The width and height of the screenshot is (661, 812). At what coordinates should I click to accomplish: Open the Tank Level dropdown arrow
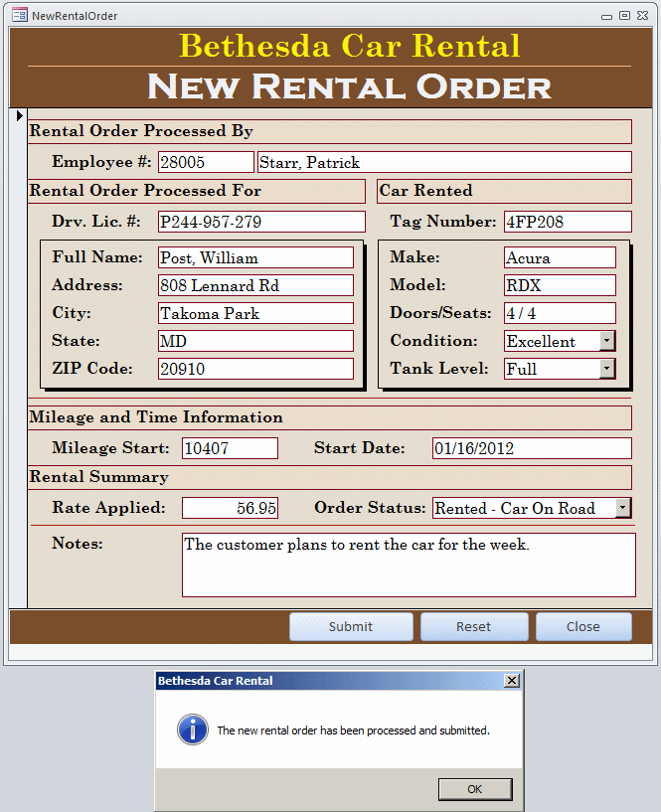coord(607,369)
